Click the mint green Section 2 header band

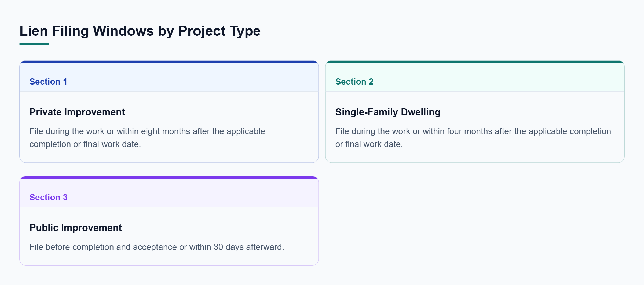pos(475,77)
